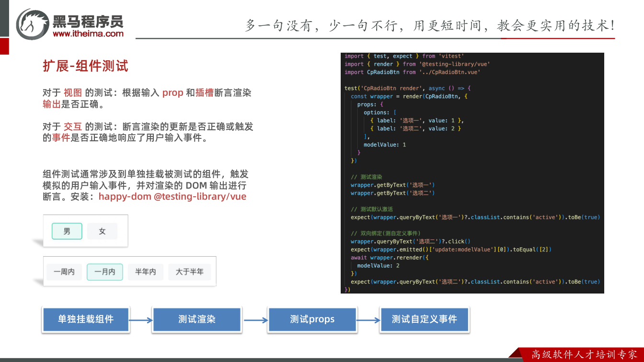Click the code line wrapper.getByText('选项二')

(393, 193)
